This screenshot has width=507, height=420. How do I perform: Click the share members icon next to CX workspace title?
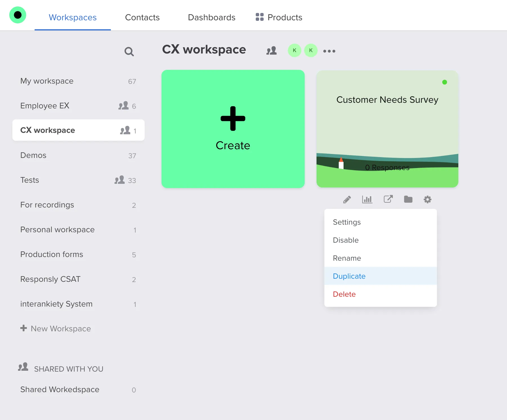pyautogui.click(x=272, y=51)
